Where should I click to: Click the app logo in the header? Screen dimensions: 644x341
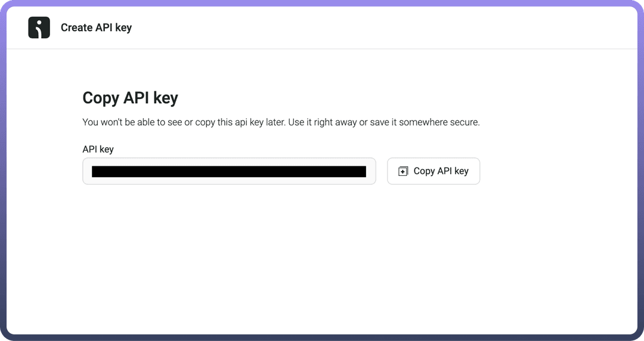point(39,27)
